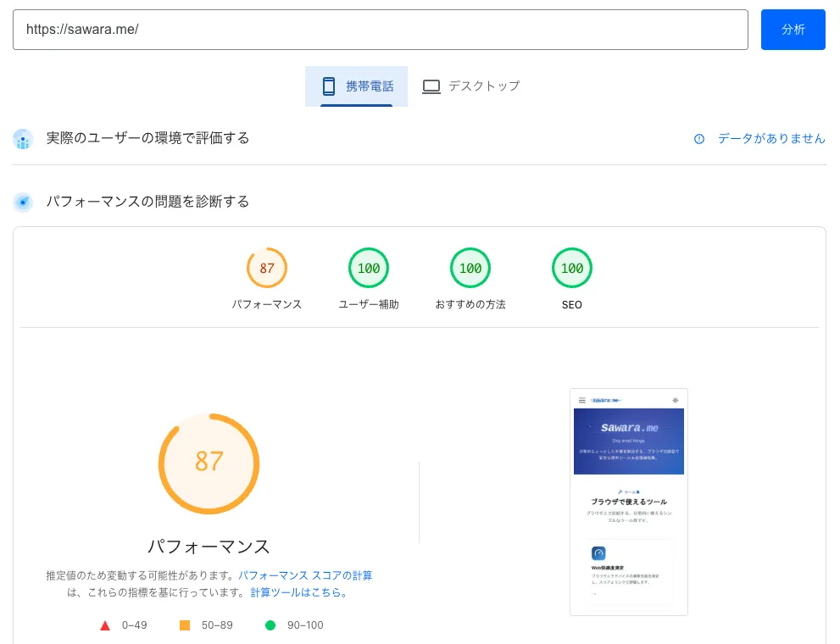Click the パフォーマンス label under the small 87 gauge
Image resolution: width=840 pixels, height=644 pixels.
[267, 304]
